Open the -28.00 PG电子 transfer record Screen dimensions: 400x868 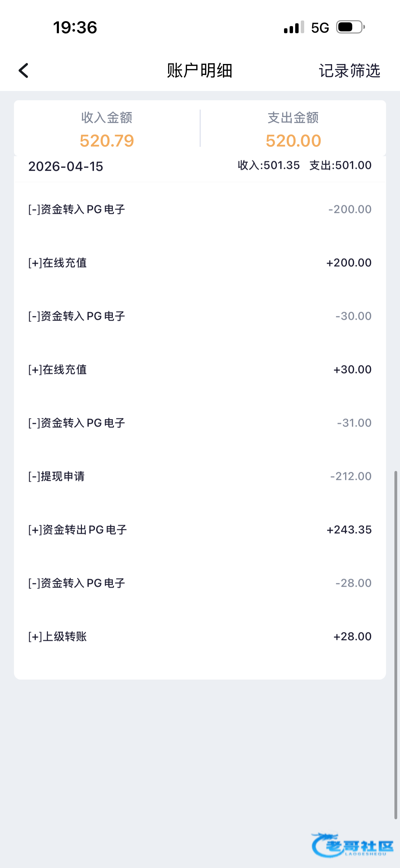200,583
